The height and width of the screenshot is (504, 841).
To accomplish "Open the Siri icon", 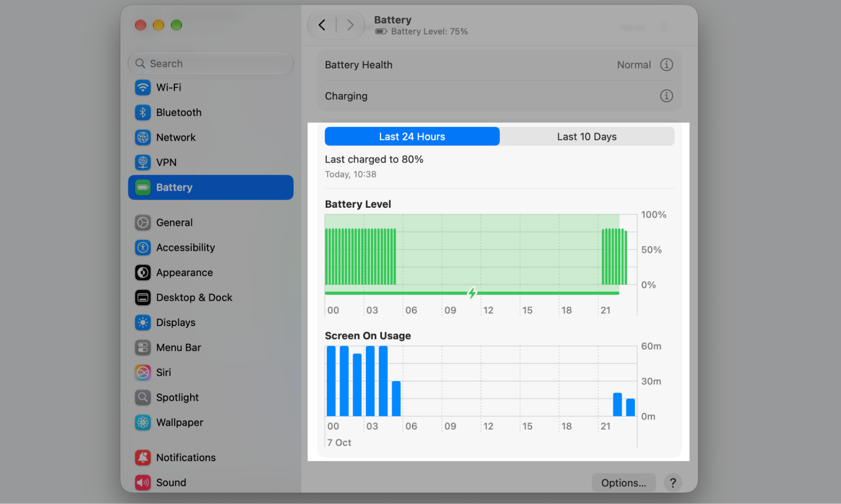I will click(143, 372).
